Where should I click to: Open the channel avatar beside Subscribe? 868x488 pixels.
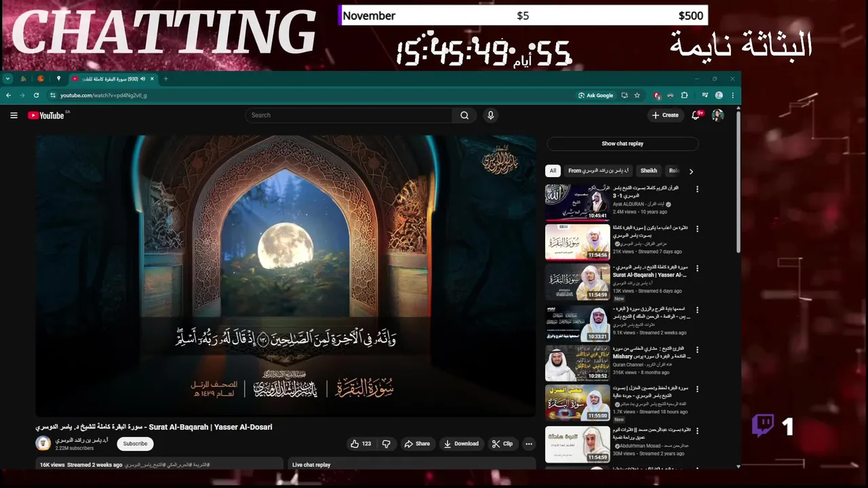click(43, 444)
